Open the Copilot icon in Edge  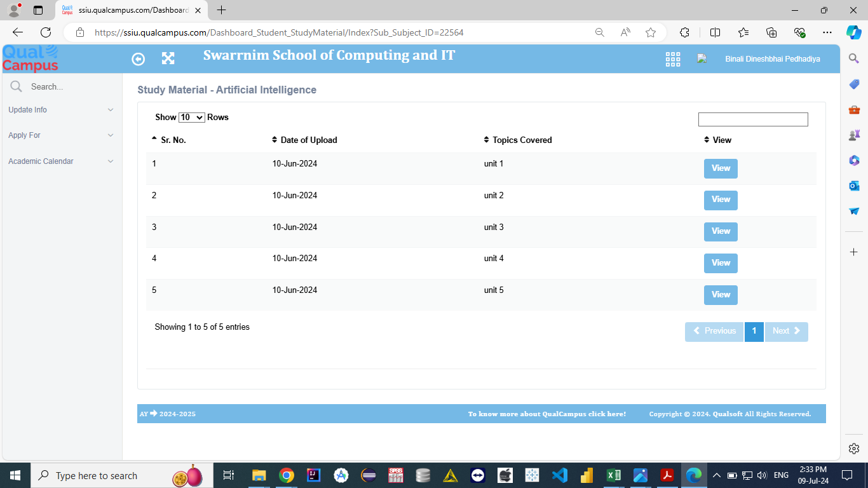(853, 32)
